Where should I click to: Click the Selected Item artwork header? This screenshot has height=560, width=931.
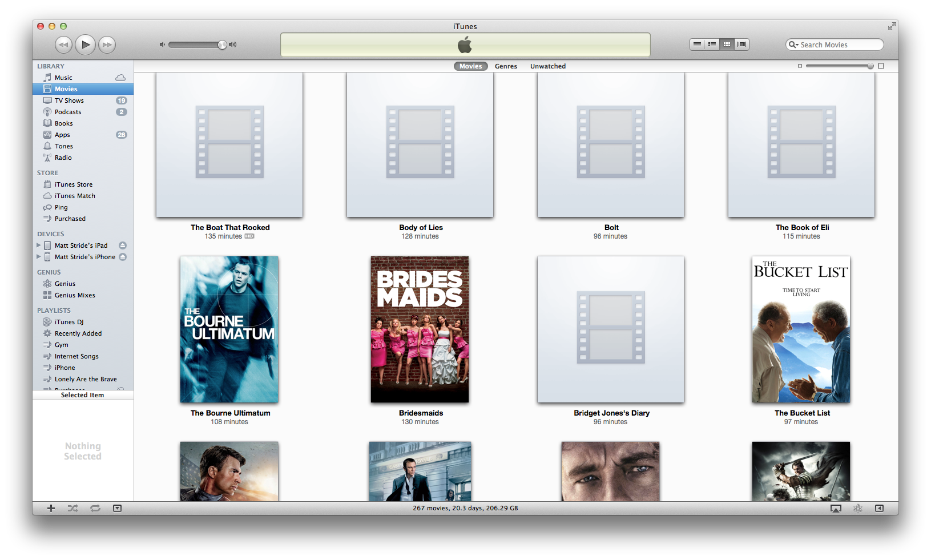[83, 395]
